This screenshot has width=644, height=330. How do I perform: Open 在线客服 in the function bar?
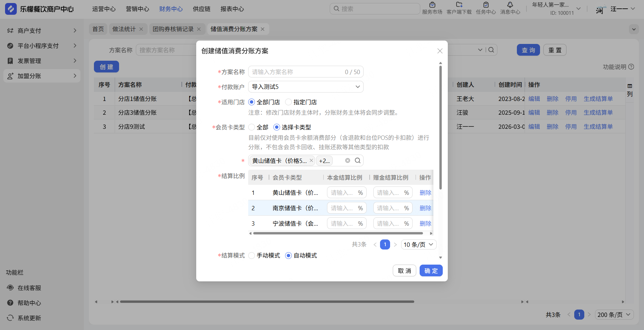(x=29, y=288)
